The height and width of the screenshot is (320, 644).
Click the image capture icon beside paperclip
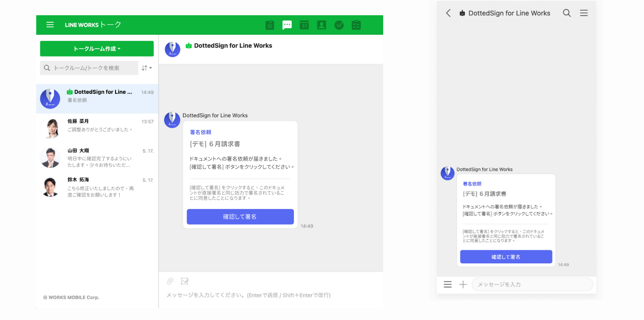pos(185,281)
